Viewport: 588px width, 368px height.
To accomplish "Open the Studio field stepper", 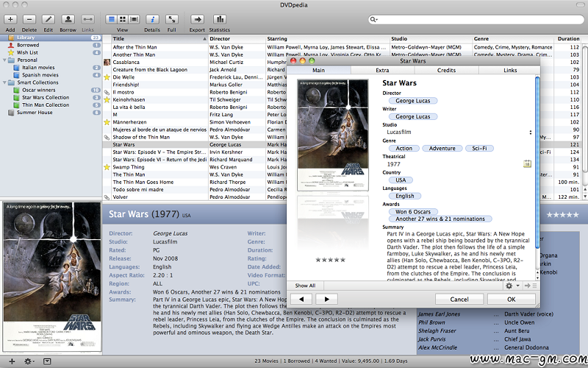I will coord(530,132).
